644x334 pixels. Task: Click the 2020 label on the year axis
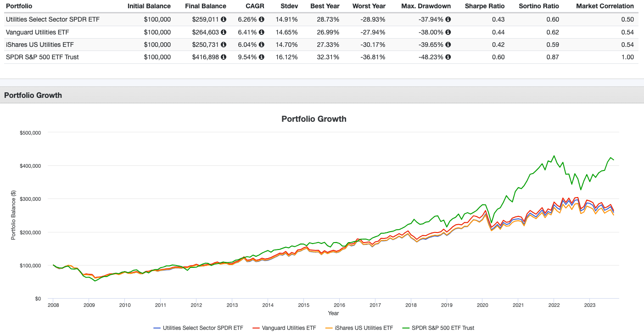click(482, 305)
